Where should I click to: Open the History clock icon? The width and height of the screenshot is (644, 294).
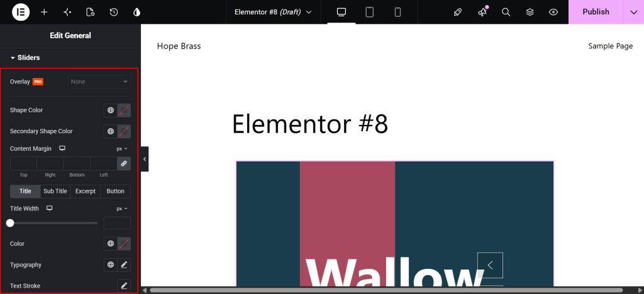coord(114,13)
